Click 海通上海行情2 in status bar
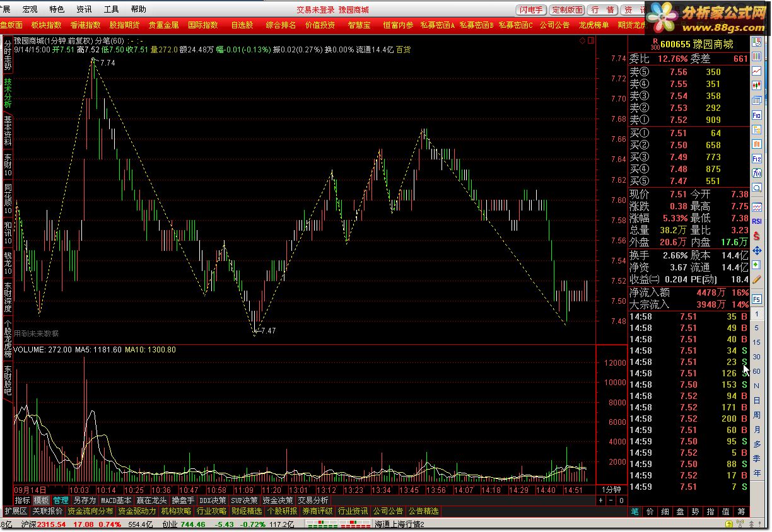Screen dimensions: 772x532 tap(399, 524)
